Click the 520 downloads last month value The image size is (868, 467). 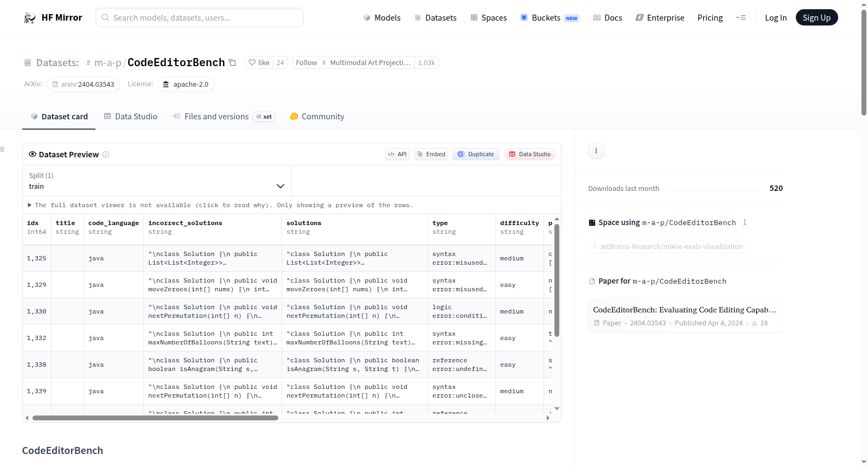pos(776,188)
